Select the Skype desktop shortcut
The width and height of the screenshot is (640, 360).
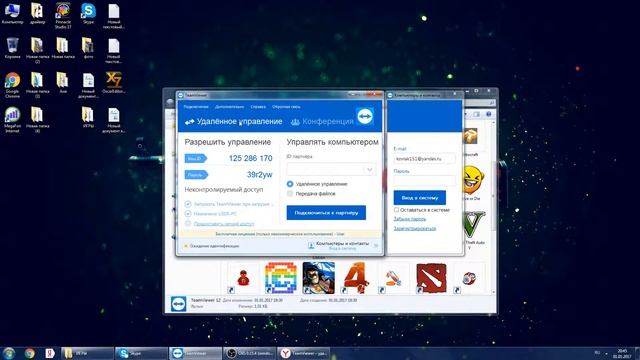88,13
